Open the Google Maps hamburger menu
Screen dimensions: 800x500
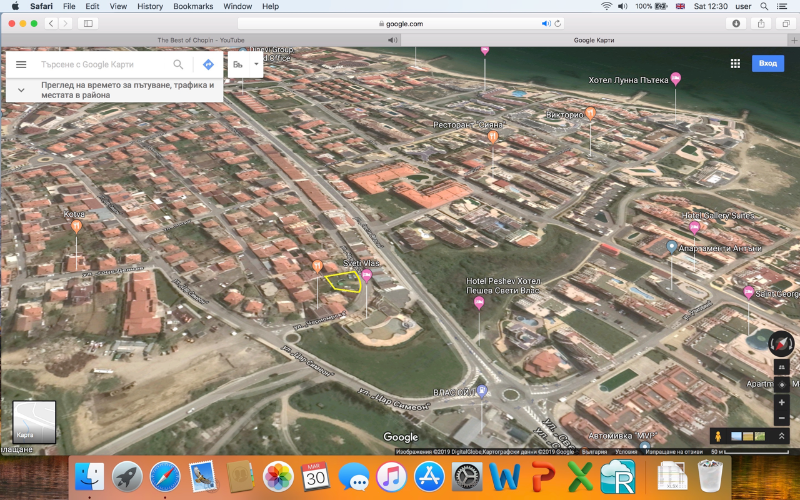tap(21, 64)
